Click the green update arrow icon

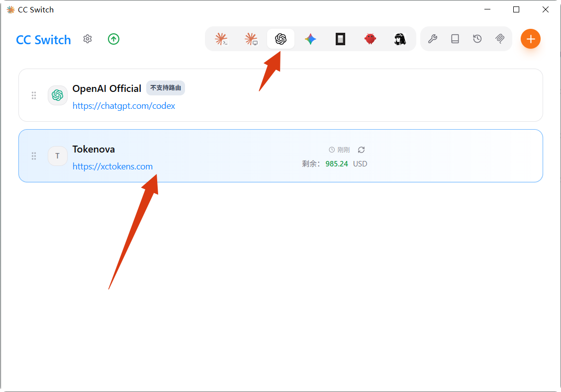point(114,39)
